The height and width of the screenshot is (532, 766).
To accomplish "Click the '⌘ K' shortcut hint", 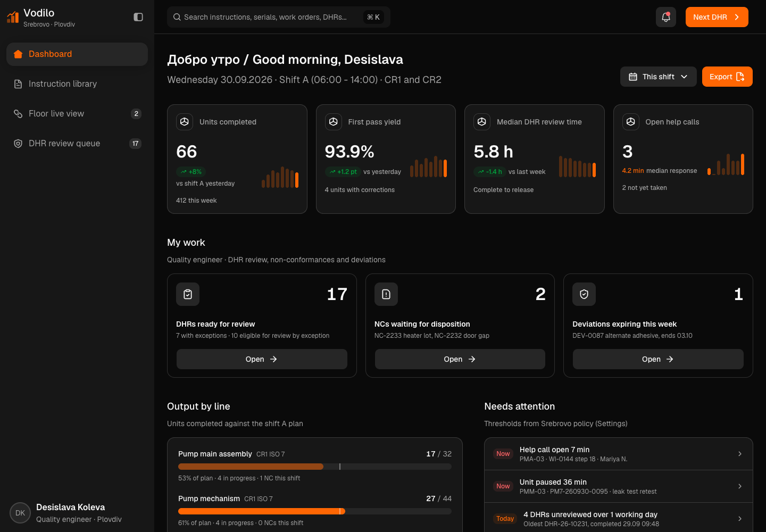I will coord(373,17).
